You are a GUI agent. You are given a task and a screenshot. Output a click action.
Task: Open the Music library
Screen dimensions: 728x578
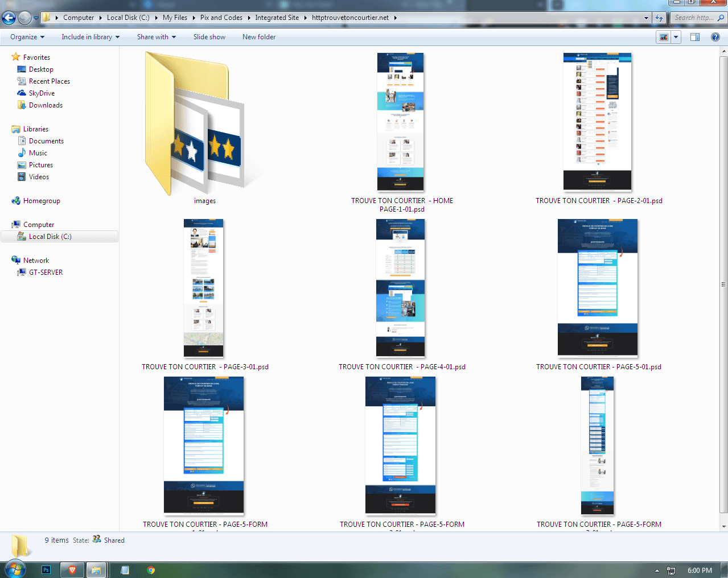pos(32,153)
